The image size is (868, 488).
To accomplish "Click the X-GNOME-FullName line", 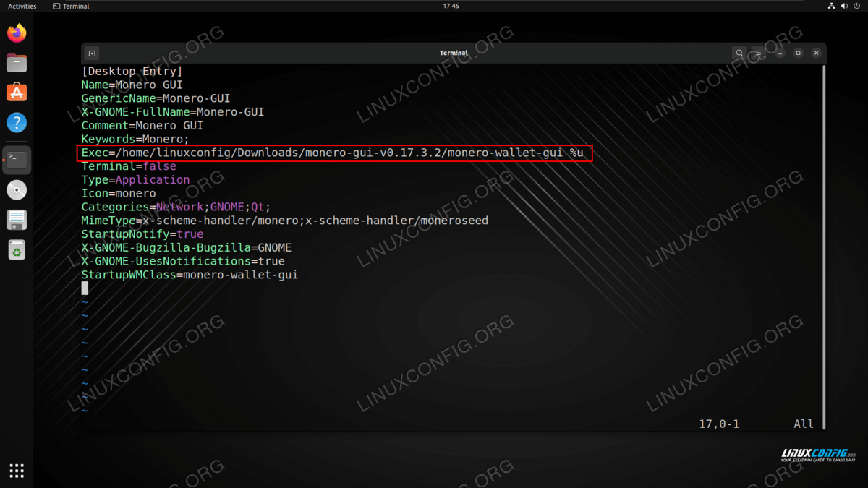I will click(173, 112).
